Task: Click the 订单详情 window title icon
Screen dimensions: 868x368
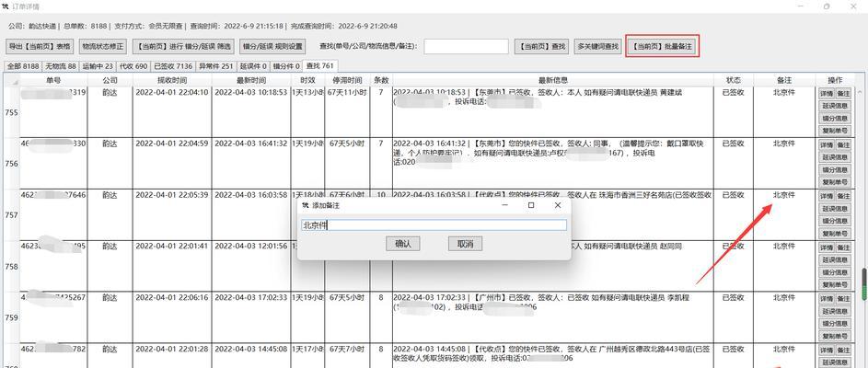Action: [x=6, y=6]
